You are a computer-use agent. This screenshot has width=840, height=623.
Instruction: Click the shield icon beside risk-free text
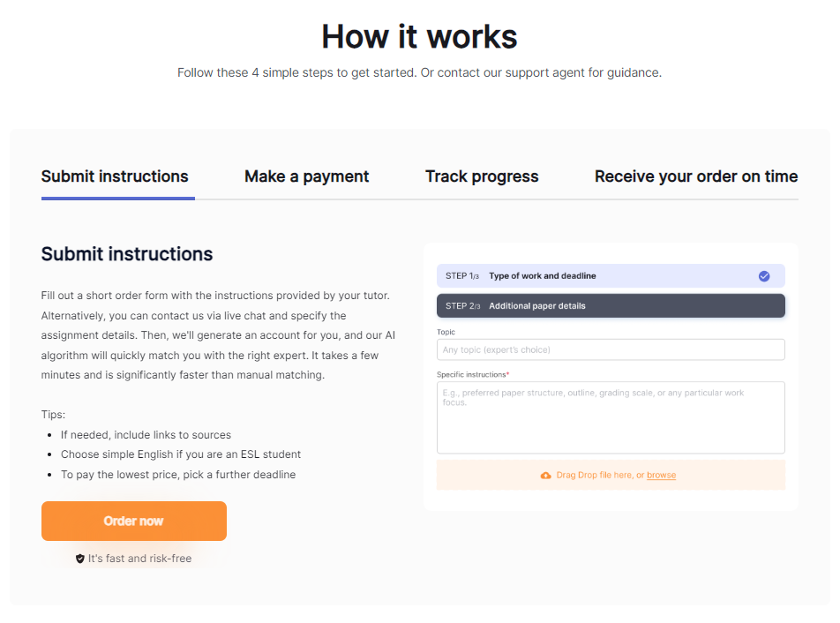coord(79,559)
